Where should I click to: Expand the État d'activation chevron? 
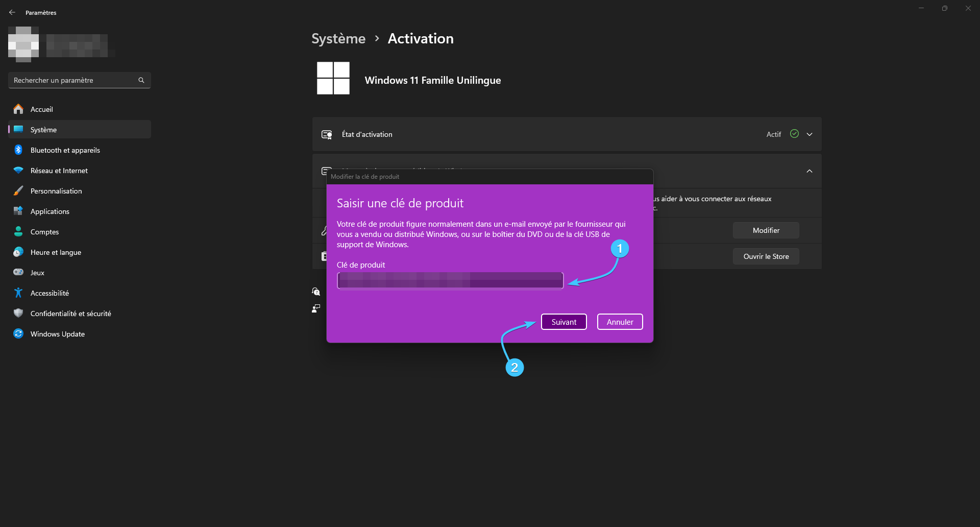[x=810, y=134]
